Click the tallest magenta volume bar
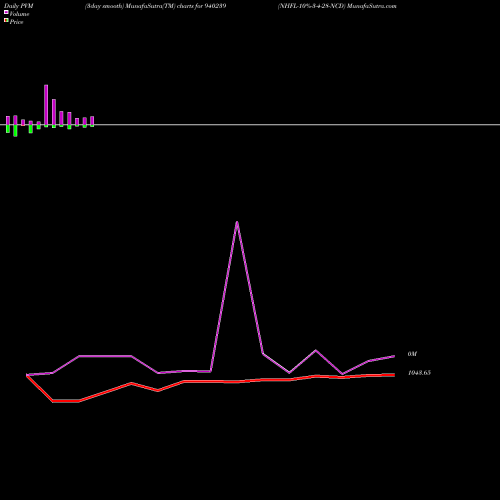Viewport: 500px width, 500px height. coord(46,105)
